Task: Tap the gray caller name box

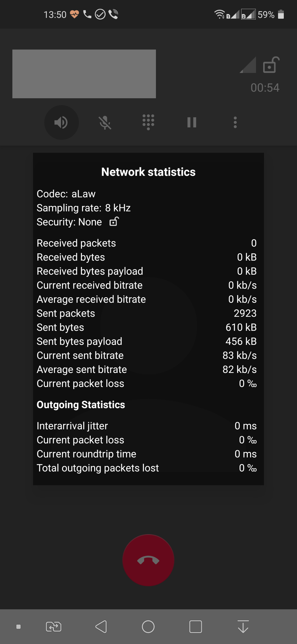Action: 84,74
